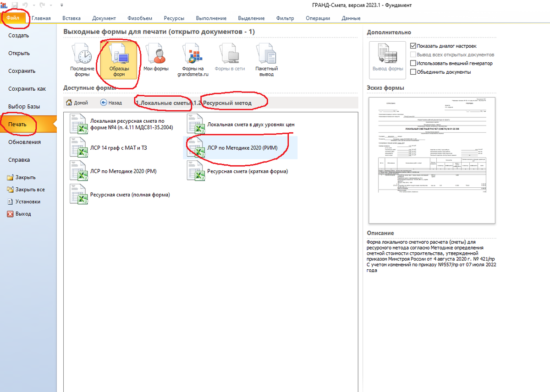
Task: Select Локальная ресурсная смета по форме №4
Action: tap(121, 124)
